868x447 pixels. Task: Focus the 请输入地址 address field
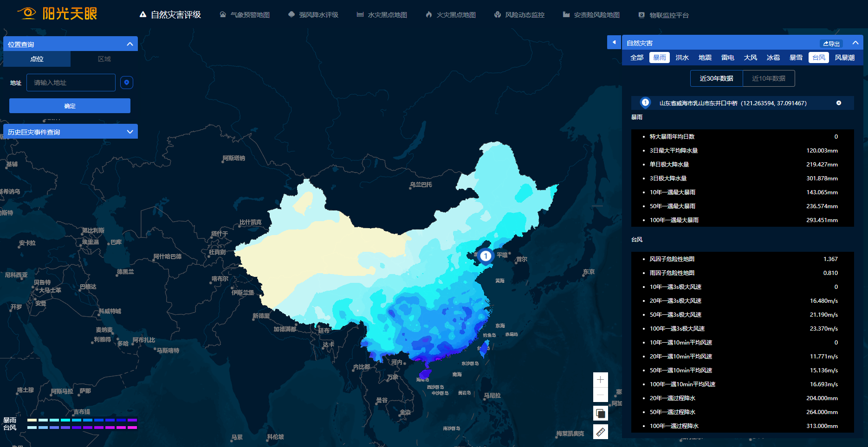(x=71, y=83)
